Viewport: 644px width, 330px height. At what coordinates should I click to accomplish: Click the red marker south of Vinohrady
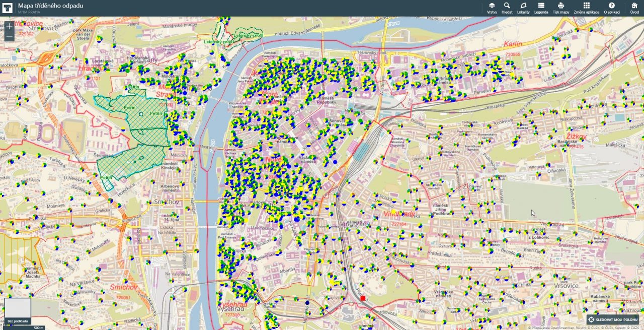point(363,297)
